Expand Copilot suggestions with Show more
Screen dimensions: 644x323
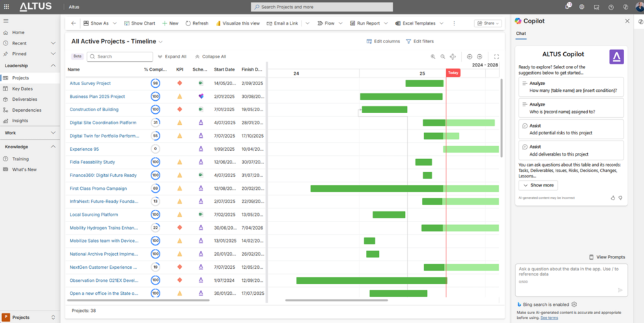(538, 185)
